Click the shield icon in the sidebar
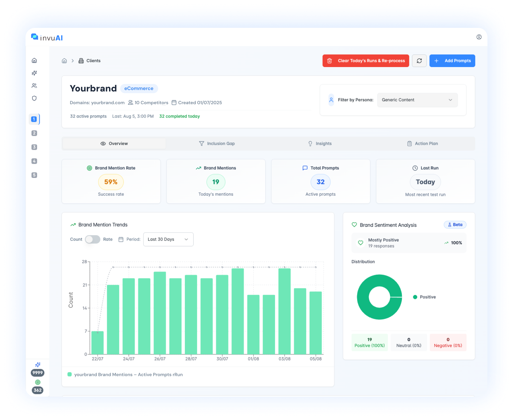Image resolution: width=513 pixels, height=420 pixels. (34, 98)
